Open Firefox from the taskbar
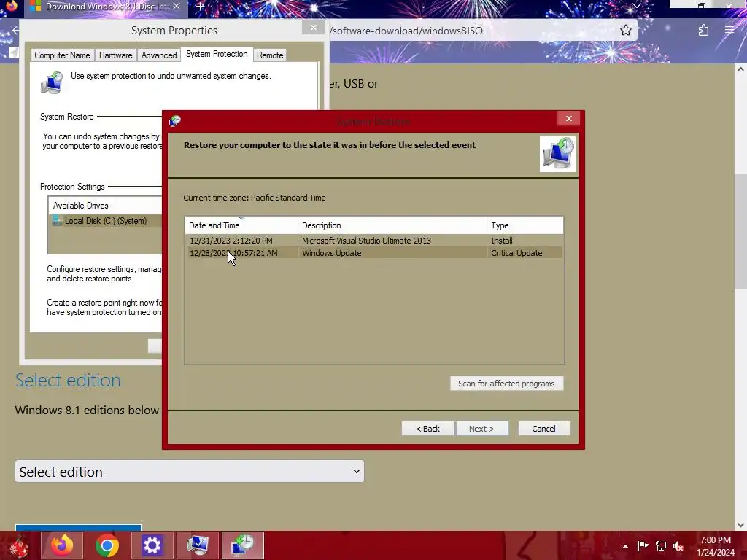Viewport: 747px width, 560px height. [62, 545]
